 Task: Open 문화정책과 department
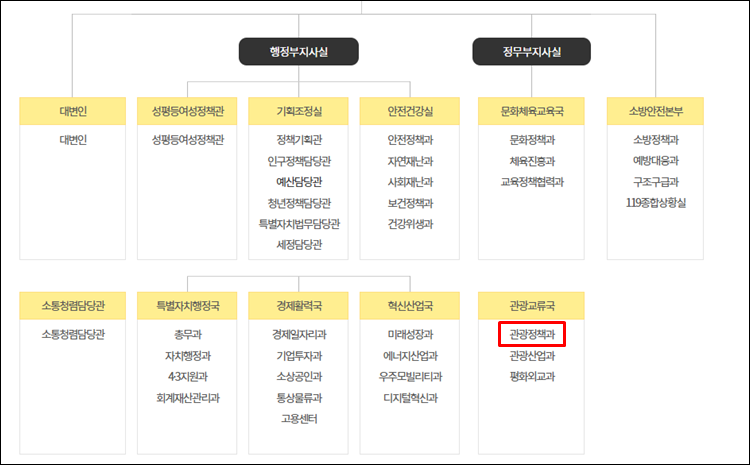pyautogui.click(x=532, y=140)
